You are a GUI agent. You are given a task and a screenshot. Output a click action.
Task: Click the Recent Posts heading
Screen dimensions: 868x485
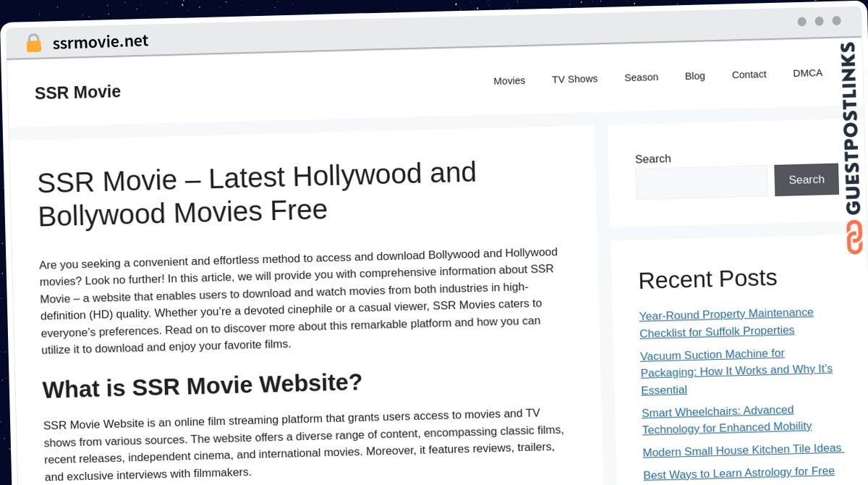707,279
